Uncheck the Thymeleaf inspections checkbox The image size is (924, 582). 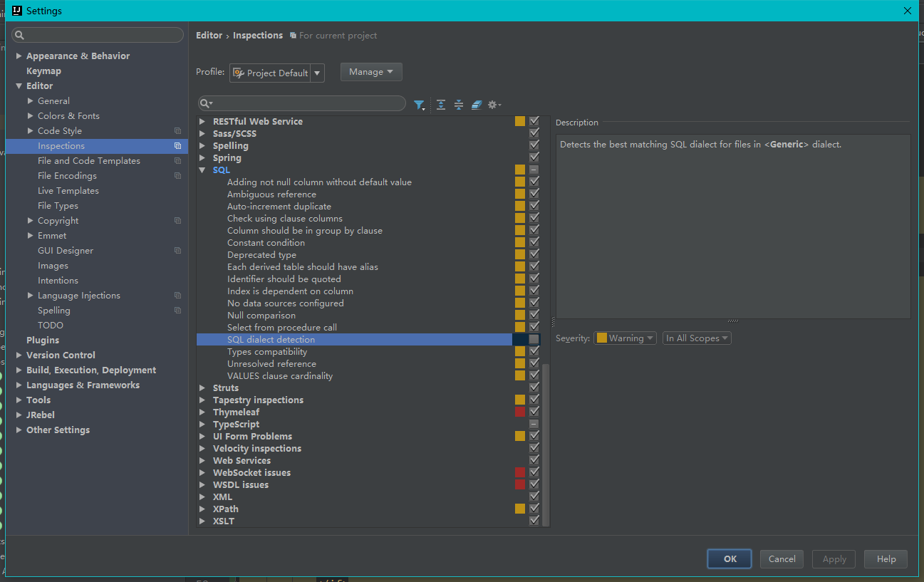coord(534,412)
